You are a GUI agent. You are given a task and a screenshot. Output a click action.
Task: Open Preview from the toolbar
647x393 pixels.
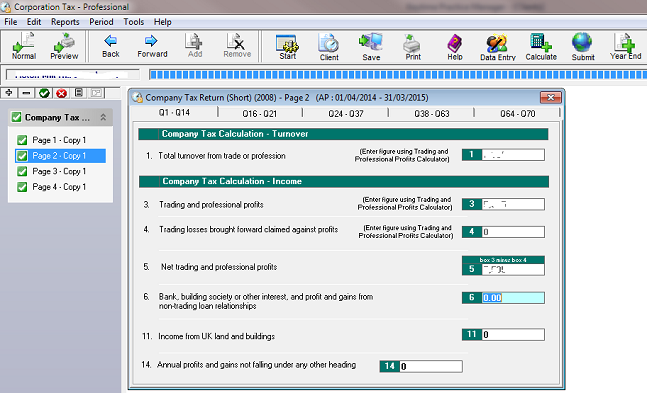64,46
